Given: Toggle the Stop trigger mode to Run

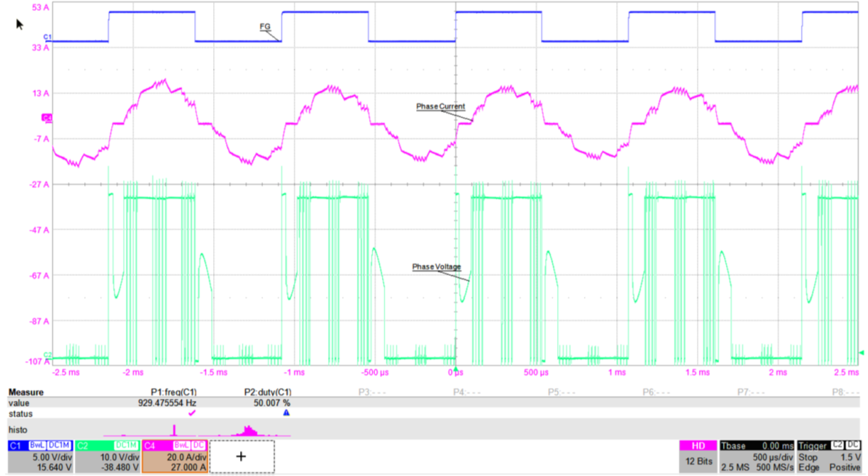Looking at the screenshot, I should [808, 457].
